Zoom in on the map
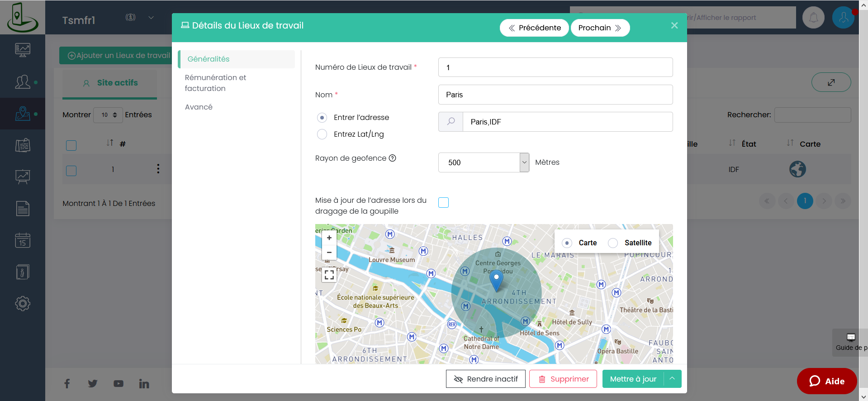The height and width of the screenshot is (401, 868). coord(329,238)
